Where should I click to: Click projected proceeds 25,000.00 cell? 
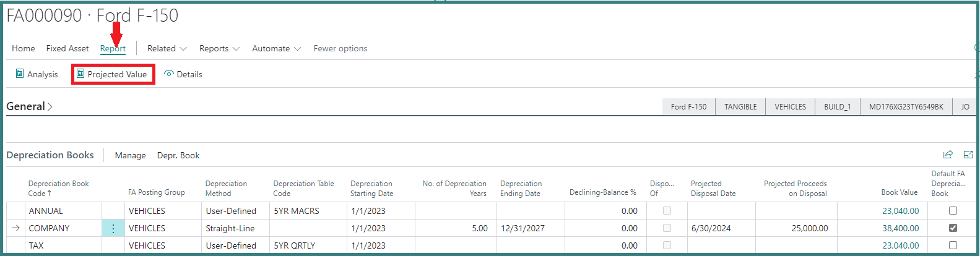point(810,228)
